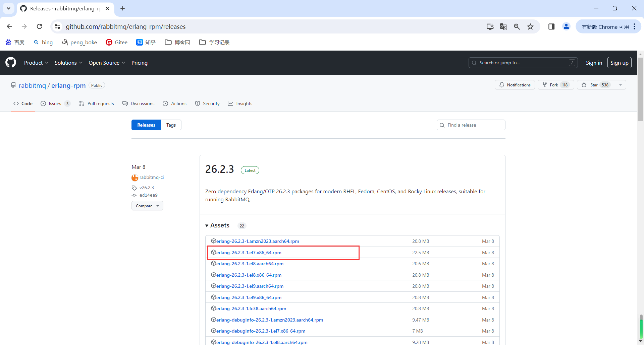Open the 26.2.3 release title

[x=219, y=169]
